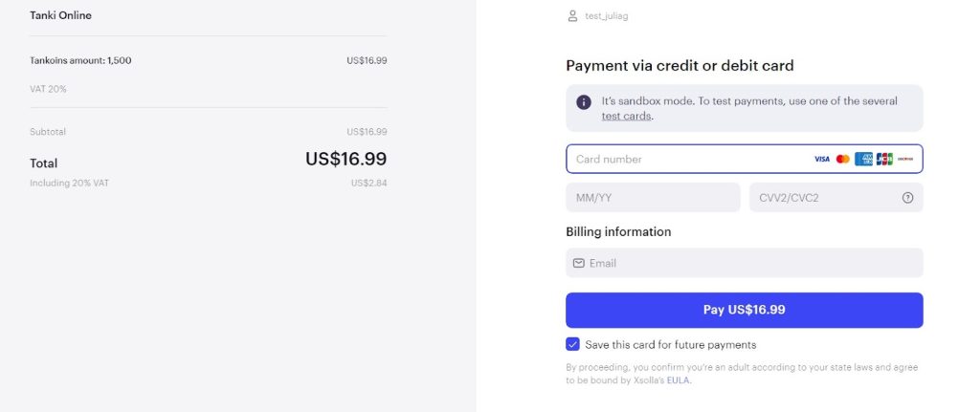Open the test cards link

tap(626, 116)
